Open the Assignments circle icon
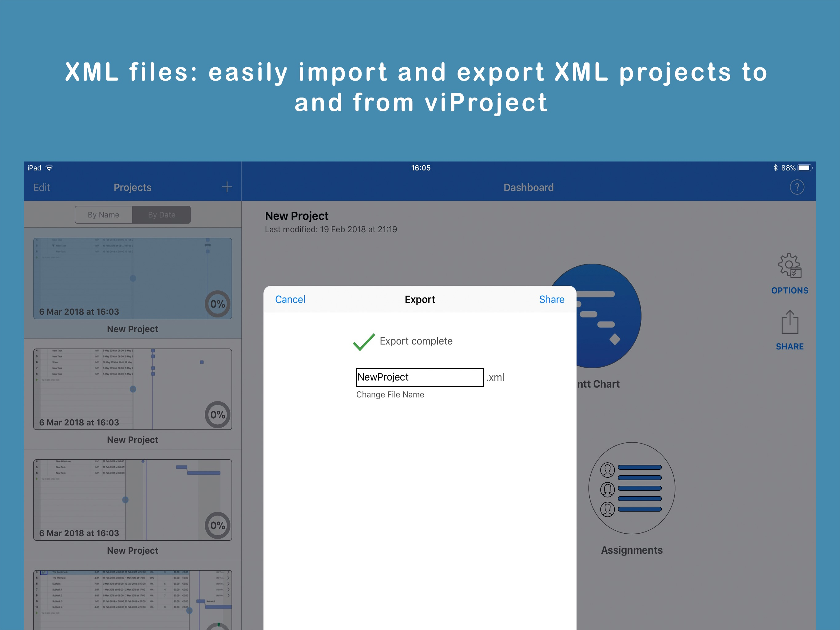 (x=632, y=488)
